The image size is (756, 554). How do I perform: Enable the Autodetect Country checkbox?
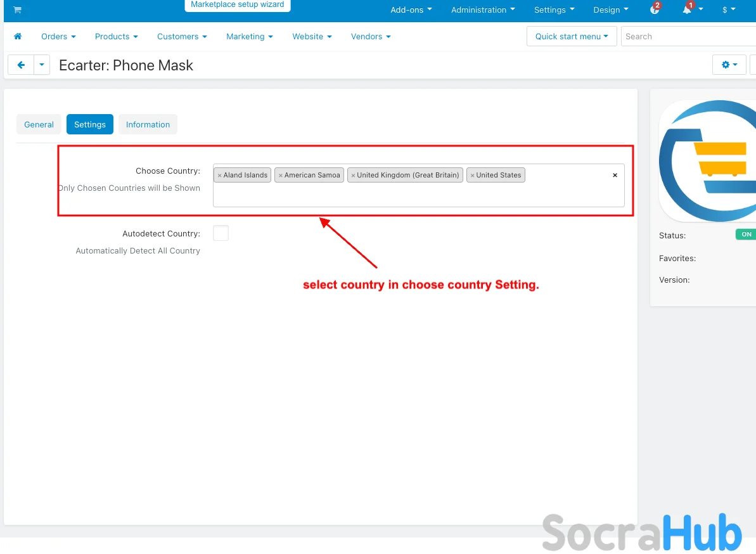(x=221, y=233)
